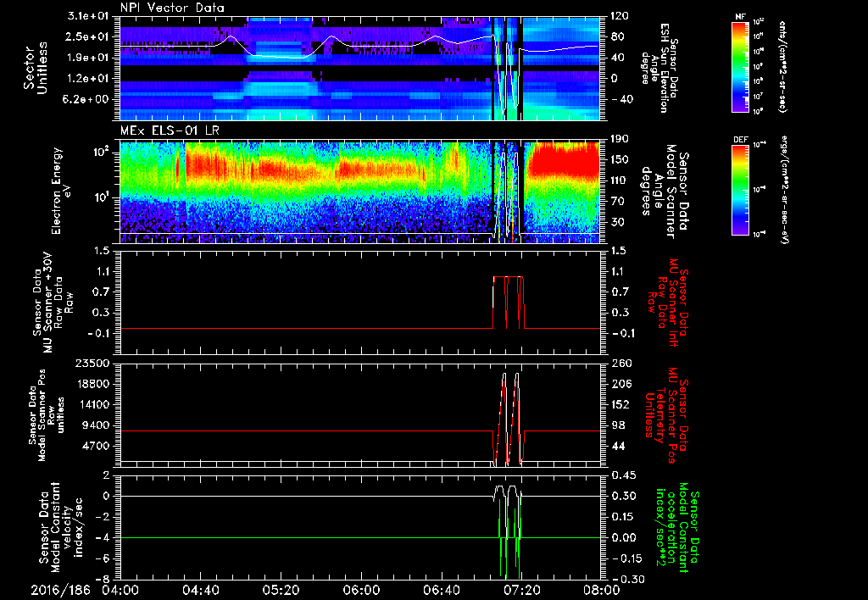The height and width of the screenshot is (600, 868).
Task: Click the 'NF' color bar label
Action: click(740, 17)
